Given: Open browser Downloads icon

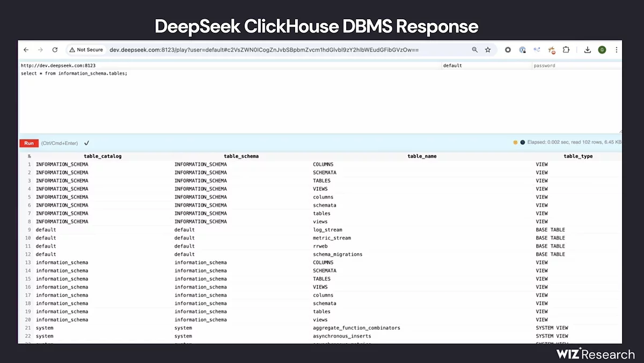Looking at the screenshot, I should tap(588, 50).
